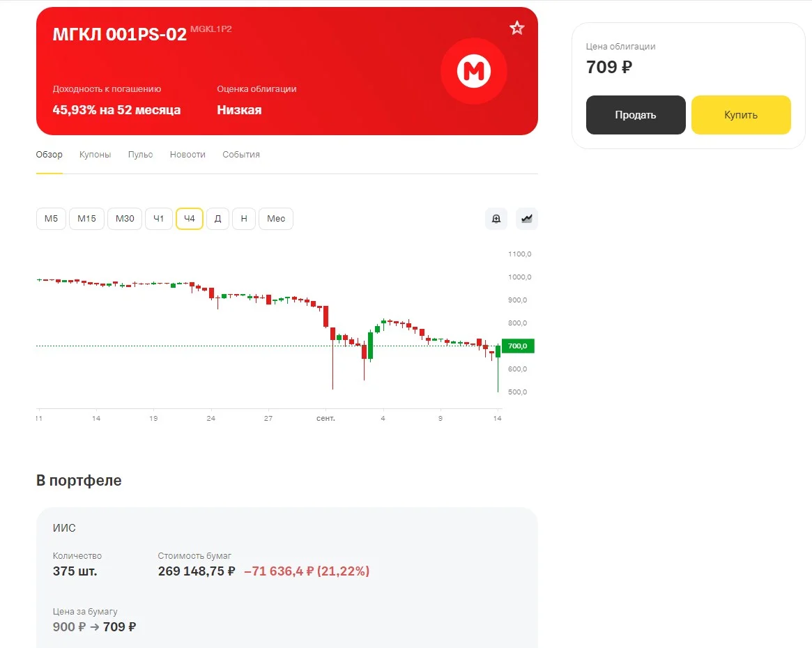Go to the Новости tab
The width and height of the screenshot is (812, 648).
[187, 154]
